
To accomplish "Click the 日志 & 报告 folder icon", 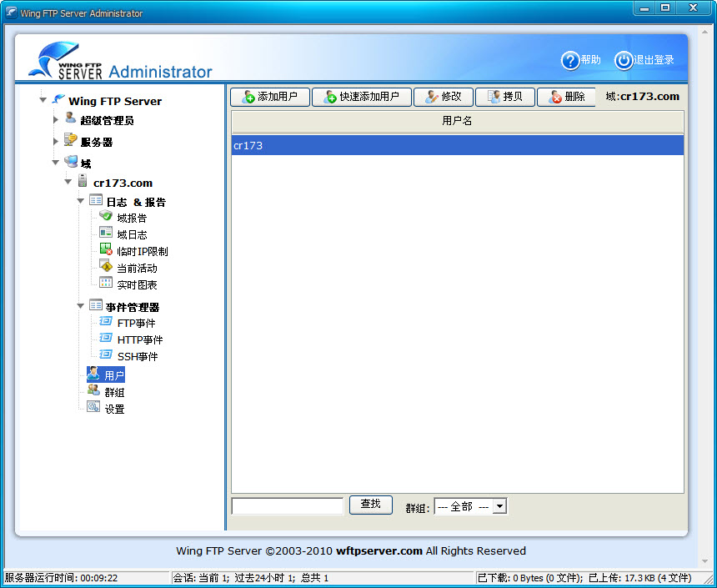I will [x=96, y=200].
